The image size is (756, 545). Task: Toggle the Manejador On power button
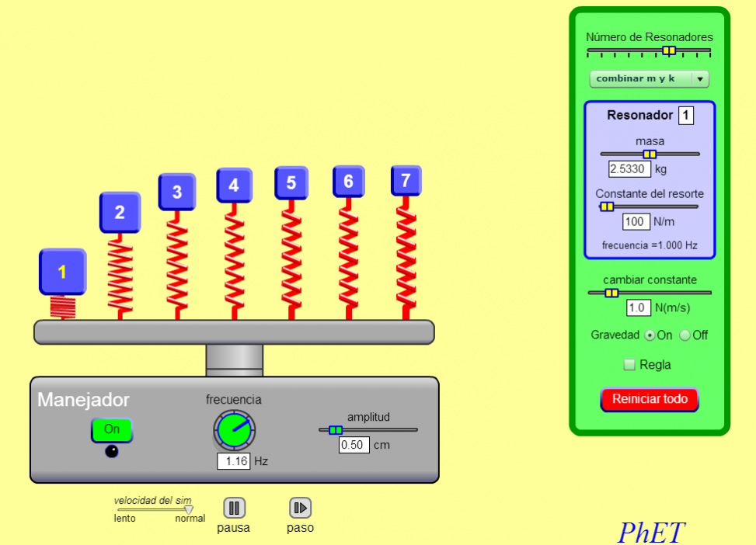(112, 429)
